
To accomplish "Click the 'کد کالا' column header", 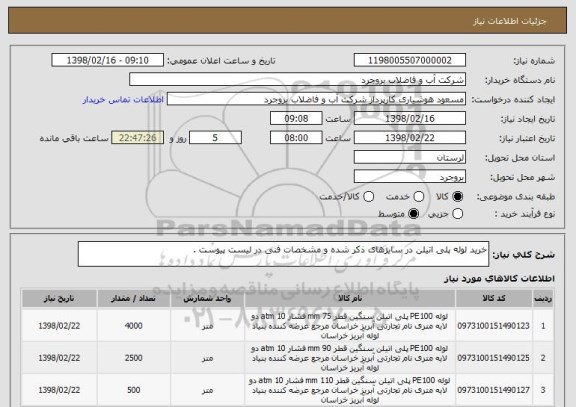I will (494, 298).
